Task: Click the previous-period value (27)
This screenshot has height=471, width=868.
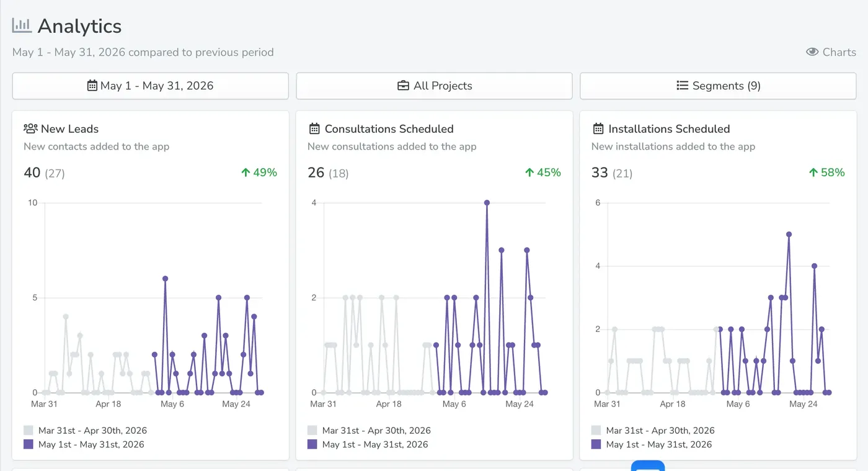Action: [x=55, y=174]
